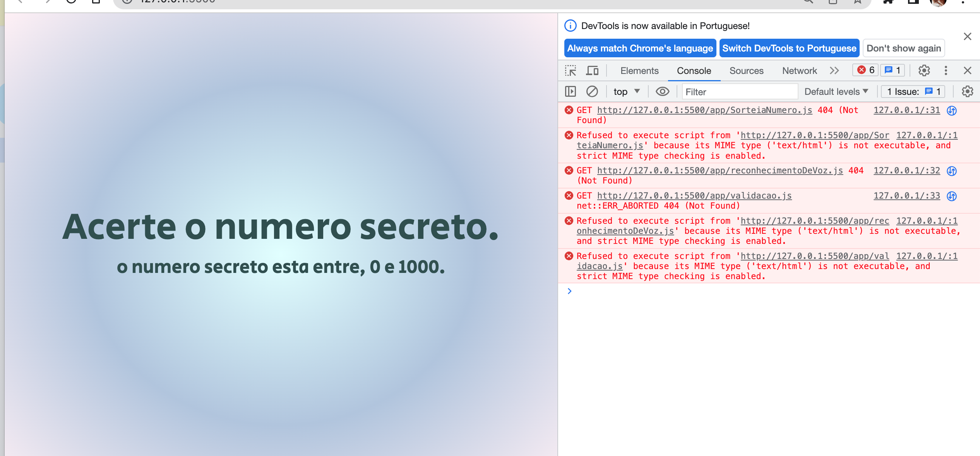Open DevTools settings gear
This screenshot has height=456, width=980.
[x=924, y=70]
